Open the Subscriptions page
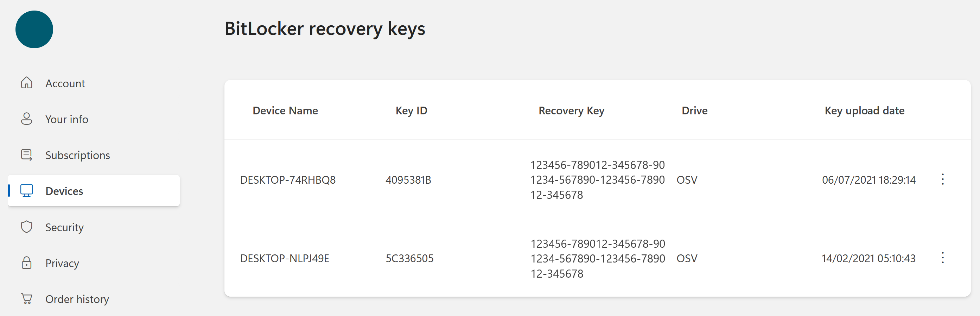Image resolution: width=980 pixels, height=316 pixels. coord(78,154)
